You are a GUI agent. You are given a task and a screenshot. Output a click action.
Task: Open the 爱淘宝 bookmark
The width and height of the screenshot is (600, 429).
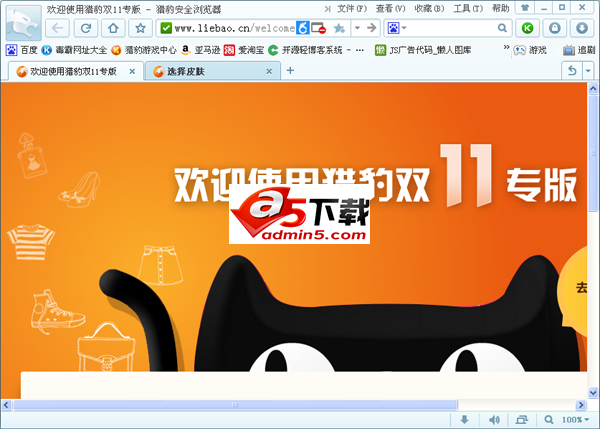point(244,50)
